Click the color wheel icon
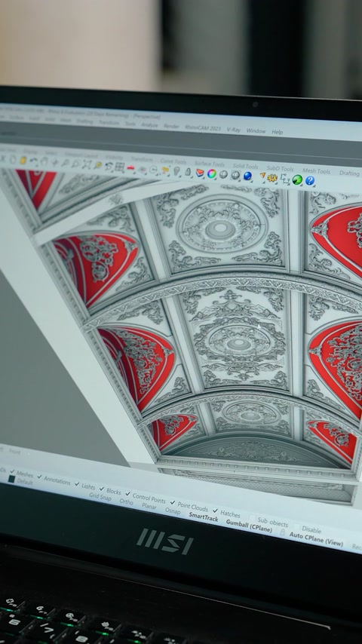Image resolution: width=362 pixels, height=644 pixels. point(212,173)
